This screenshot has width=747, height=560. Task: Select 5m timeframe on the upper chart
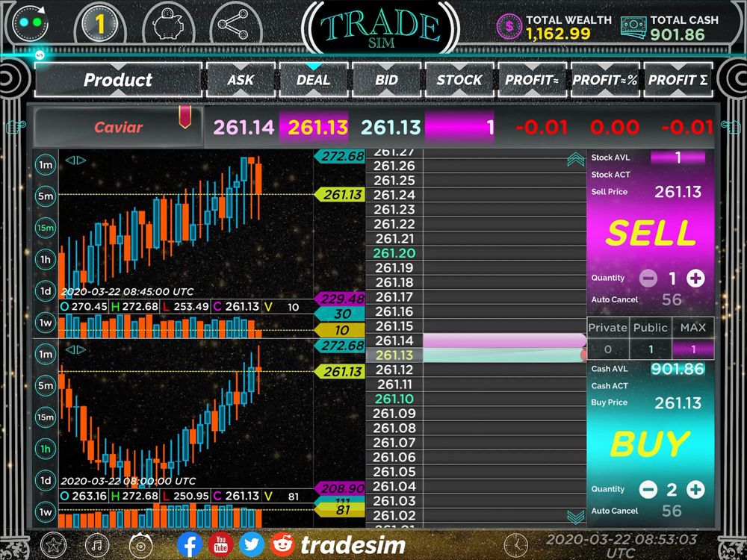click(46, 196)
